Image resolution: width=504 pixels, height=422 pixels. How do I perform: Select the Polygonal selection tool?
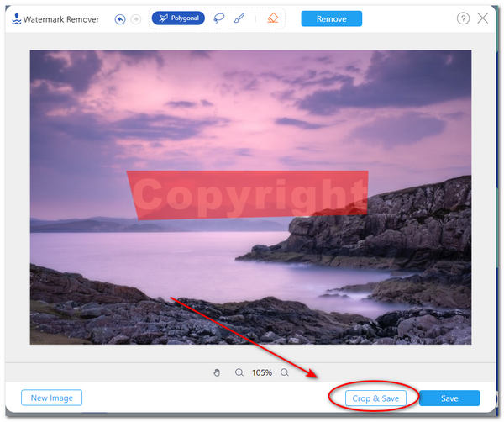(178, 18)
